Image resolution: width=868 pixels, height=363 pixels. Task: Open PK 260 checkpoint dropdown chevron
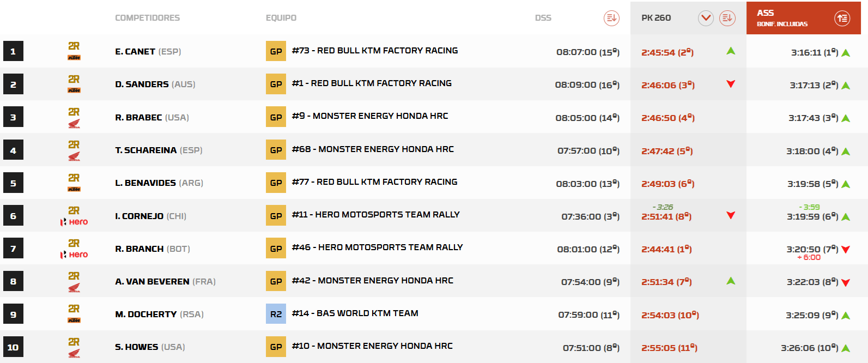pos(706,18)
